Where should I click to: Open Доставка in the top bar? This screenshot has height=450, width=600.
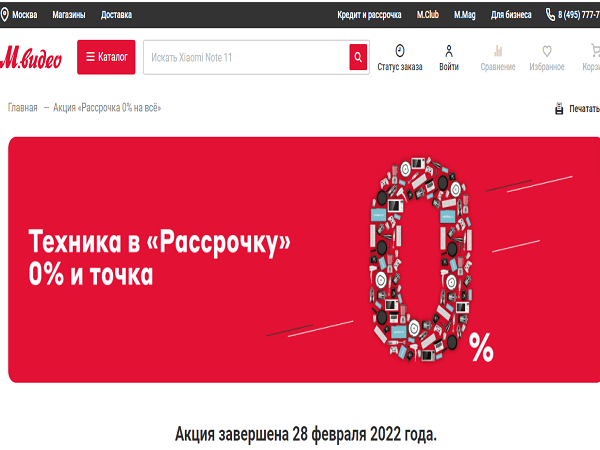[x=116, y=15]
